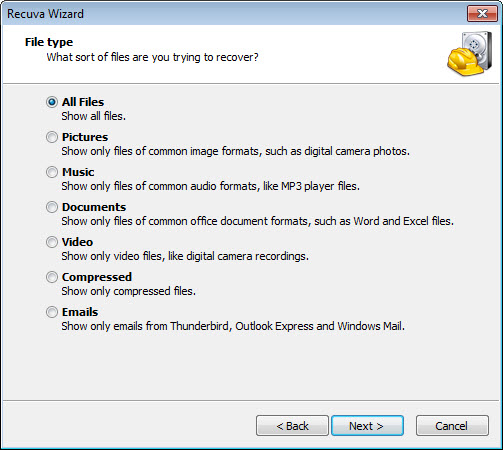Viewport: 503px width, 450px height.
Task: Select the Music radio option
Action: point(52,172)
